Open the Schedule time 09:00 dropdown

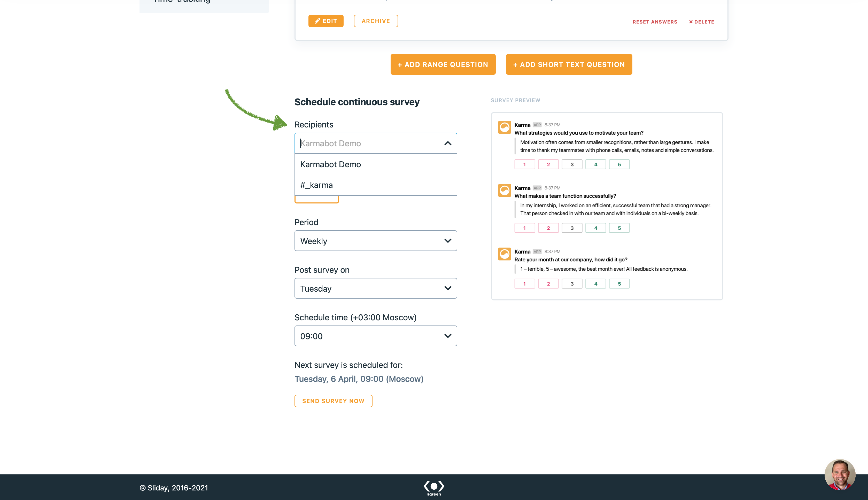coord(375,336)
